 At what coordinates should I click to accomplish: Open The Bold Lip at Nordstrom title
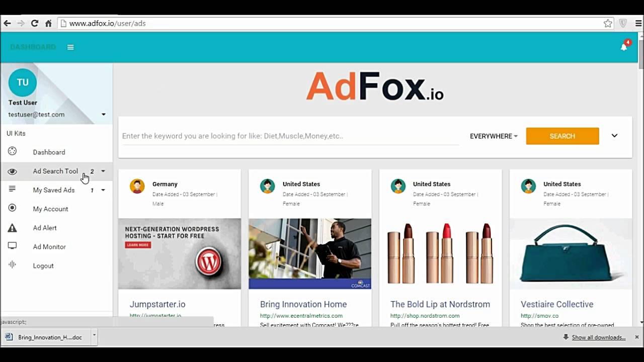pos(440,304)
